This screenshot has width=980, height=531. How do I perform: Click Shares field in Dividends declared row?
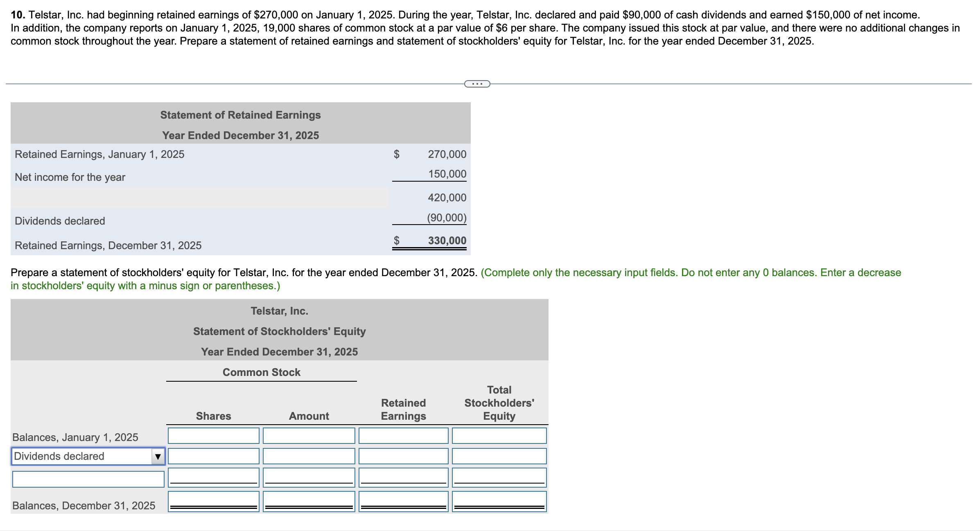(x=213, y=456)
